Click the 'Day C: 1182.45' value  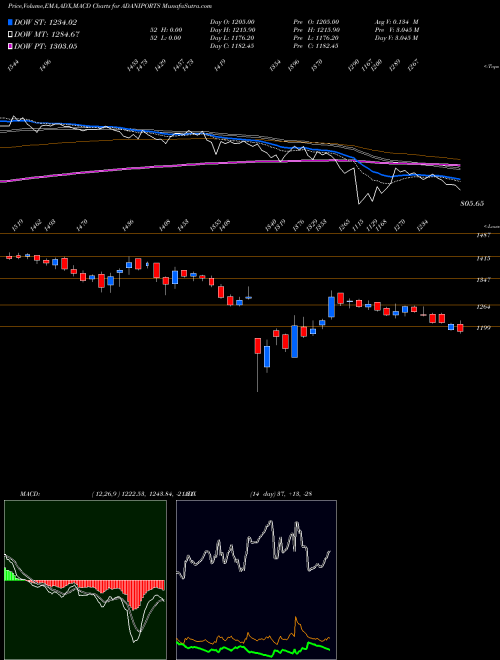[x=232, y=46]
